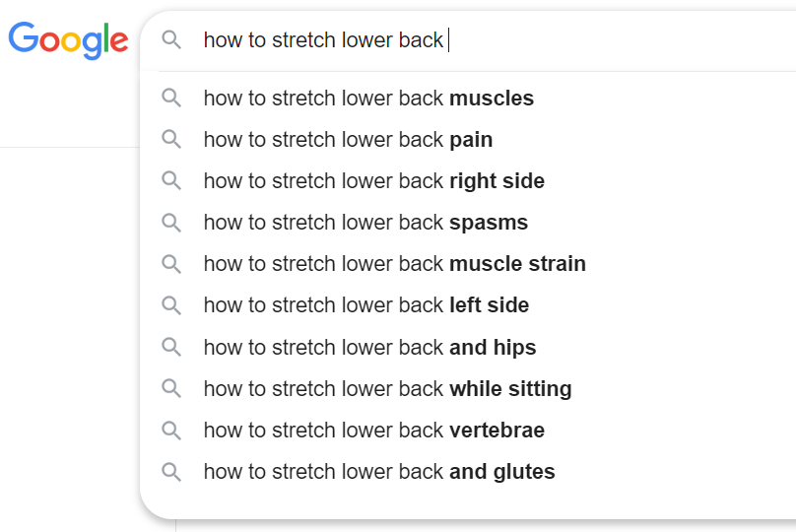Screen dimensions: 796x532
Task: Click magnifier icon beside 'left side' suggestion
Action: (x=171, y=305)
